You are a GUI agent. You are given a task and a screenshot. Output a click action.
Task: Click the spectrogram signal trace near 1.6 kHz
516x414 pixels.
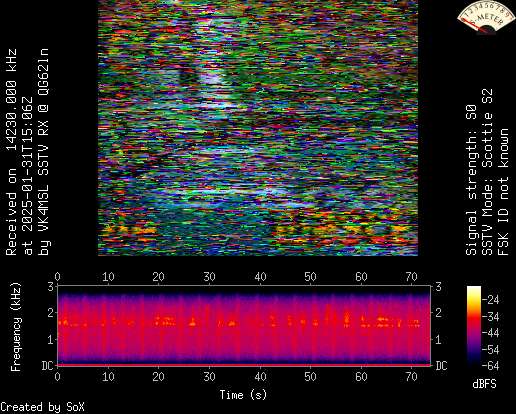click(240, 322)
